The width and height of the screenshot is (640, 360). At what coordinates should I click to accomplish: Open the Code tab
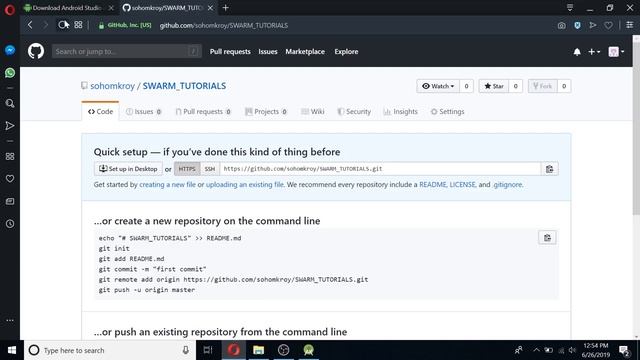[x=100, y=111]
